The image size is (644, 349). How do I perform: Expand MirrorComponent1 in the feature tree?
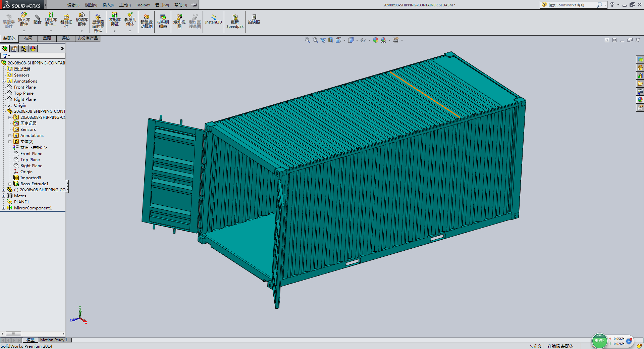(4, 208)
